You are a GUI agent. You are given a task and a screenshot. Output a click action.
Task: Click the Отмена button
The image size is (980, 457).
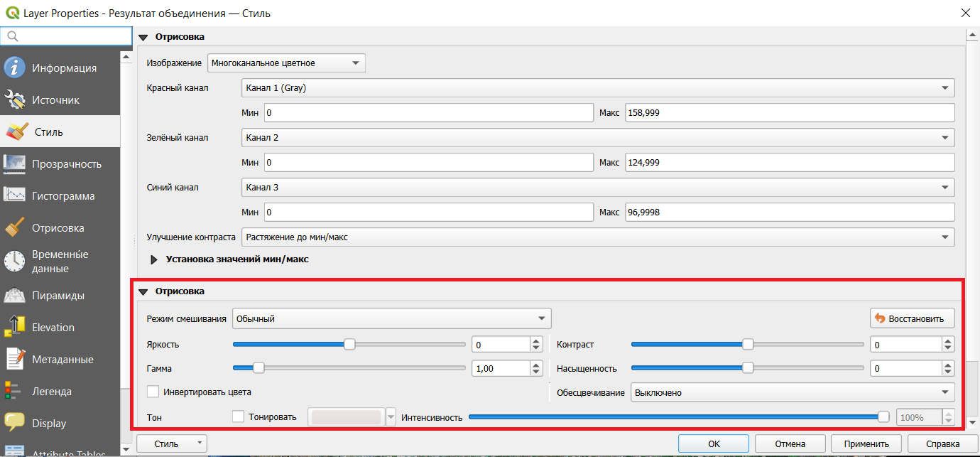coord(790,443)
